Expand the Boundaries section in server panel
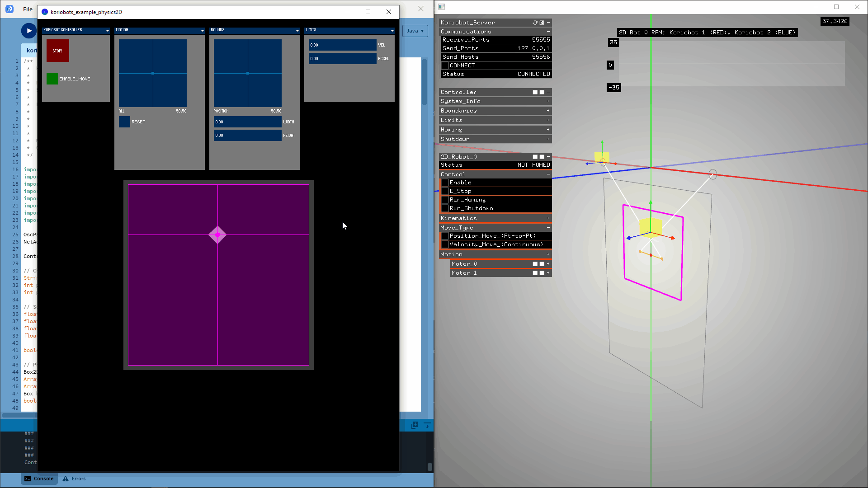The height and width of the screenshot is (488, 868). point(548,111)
